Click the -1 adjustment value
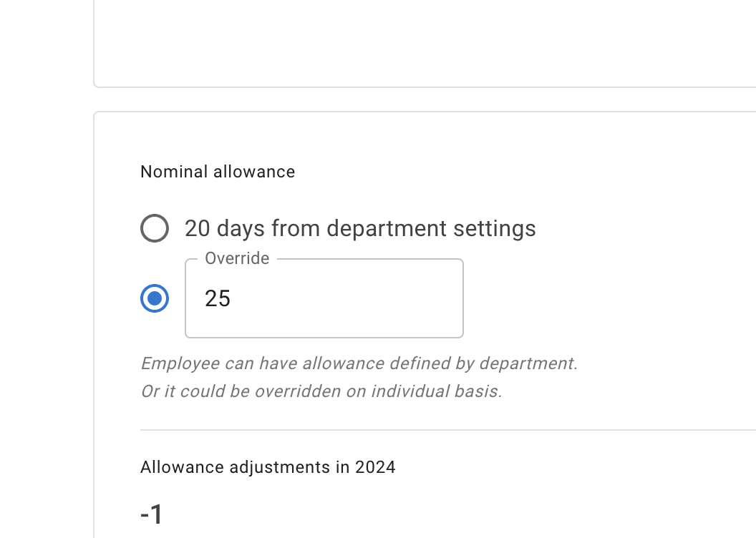 (x=150, y=514)
